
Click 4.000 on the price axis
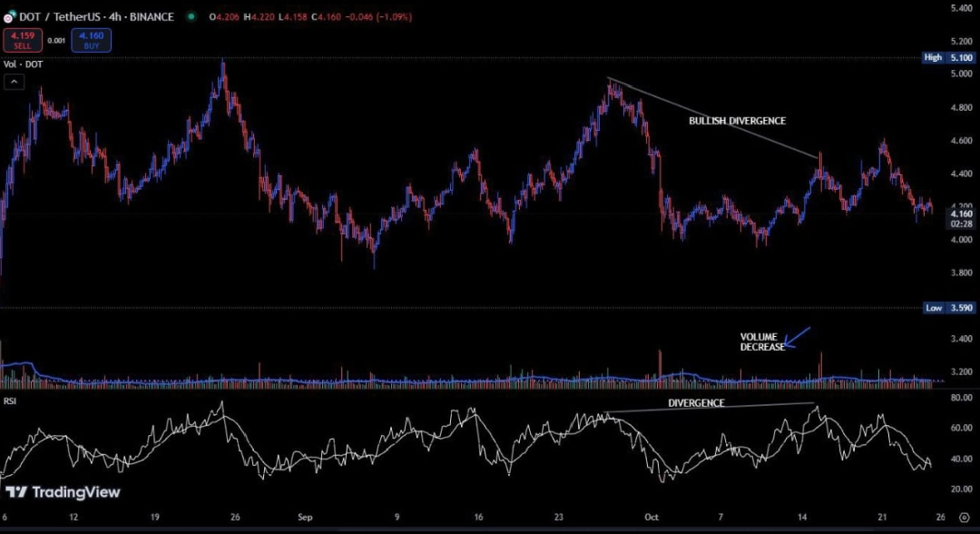click(x=961, y=240)
